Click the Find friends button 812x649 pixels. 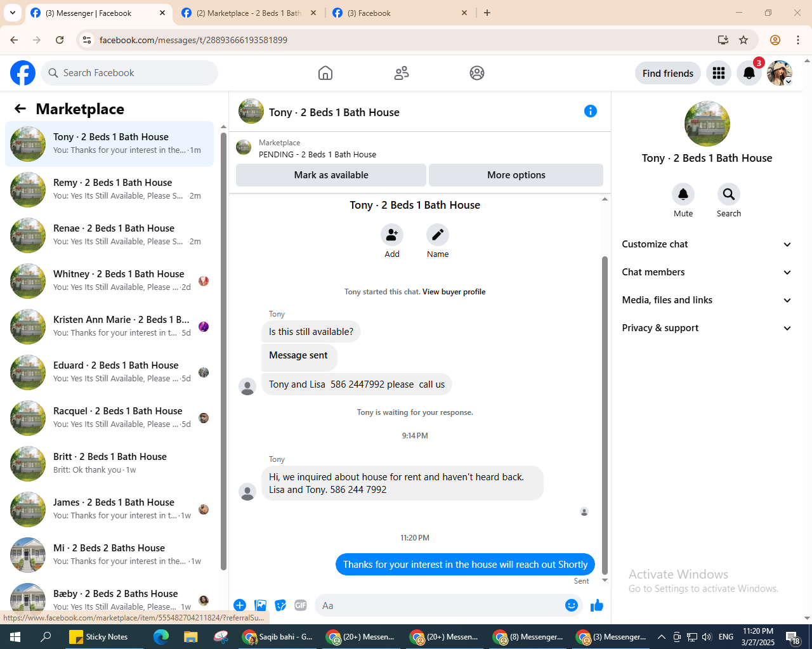point(668,73)
